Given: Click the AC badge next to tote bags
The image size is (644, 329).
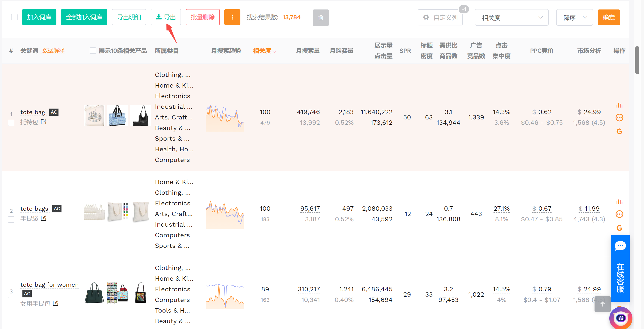Looking at the screenshot, I should pos(57,209).
